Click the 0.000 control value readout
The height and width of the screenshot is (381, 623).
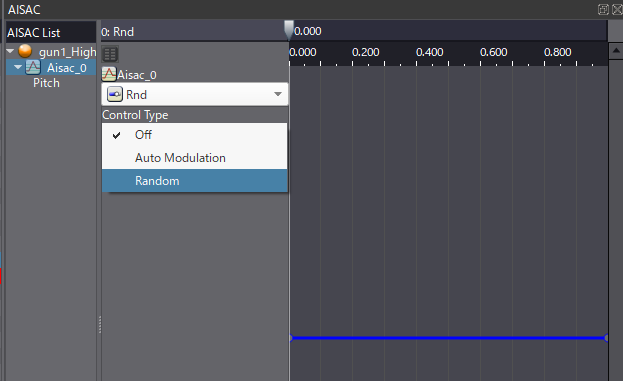point(308,31)
